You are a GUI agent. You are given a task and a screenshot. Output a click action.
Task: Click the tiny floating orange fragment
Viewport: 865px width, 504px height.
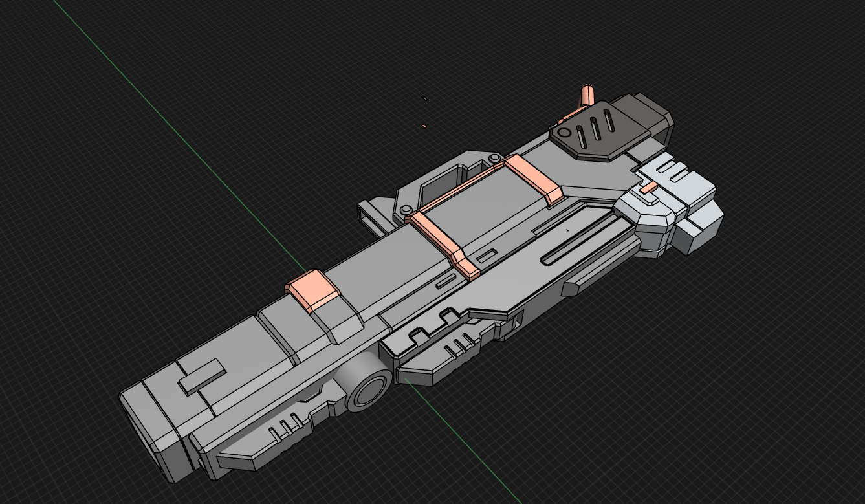click(x=424, y=126)
